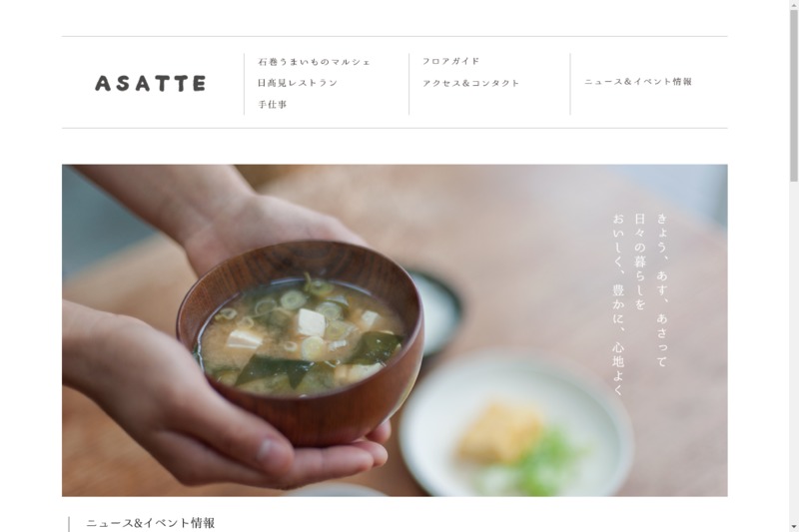Image resolution: width=799 pixels, height=532 pixels.
Task: Click the miso soup hero image
Action: click(395, 330)
